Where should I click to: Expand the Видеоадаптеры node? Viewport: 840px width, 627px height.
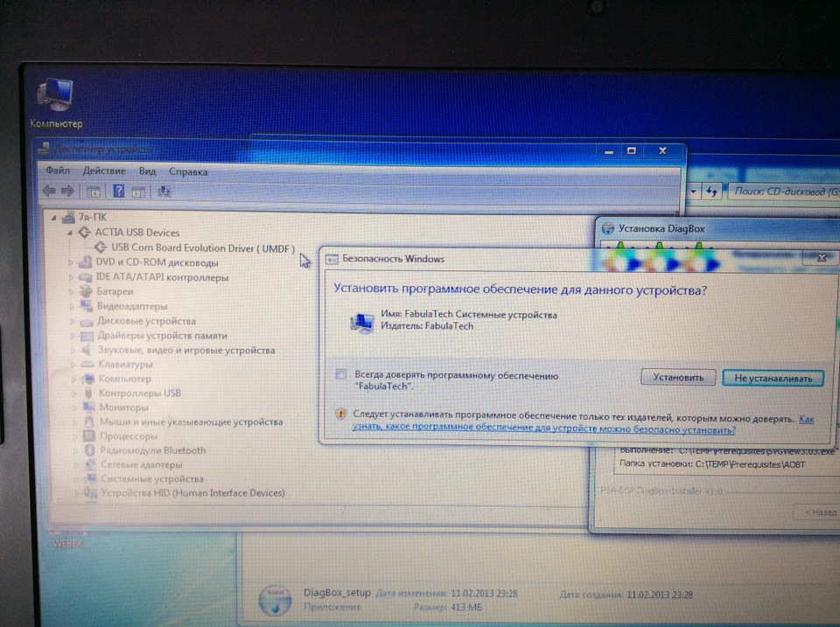[72, 306]
